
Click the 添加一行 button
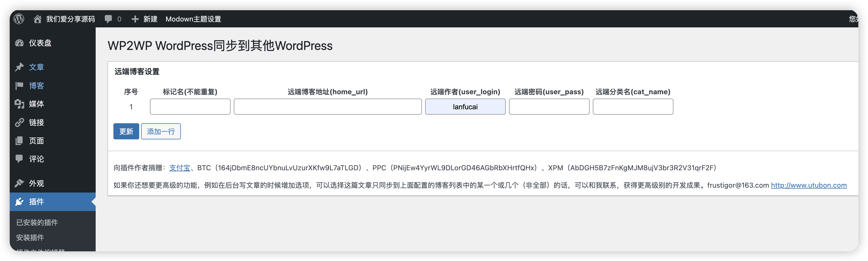click(161, 131)
